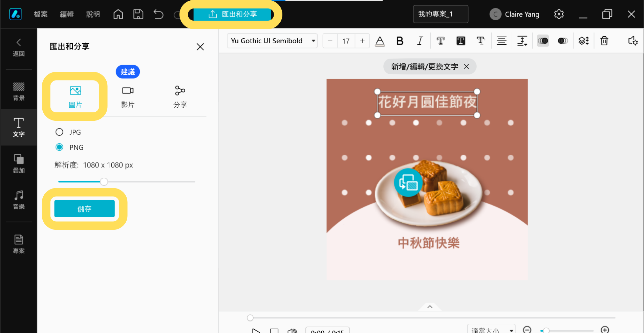Expand the timeline panel chevron

tap(430, 307)
